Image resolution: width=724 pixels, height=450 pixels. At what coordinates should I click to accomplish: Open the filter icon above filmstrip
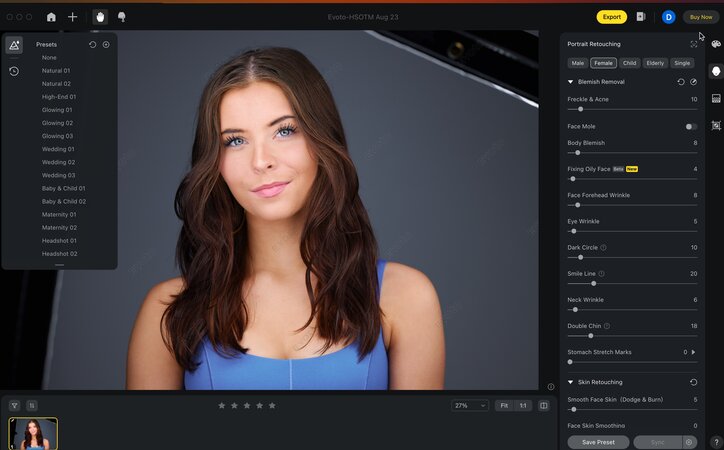tap(14, 406)
